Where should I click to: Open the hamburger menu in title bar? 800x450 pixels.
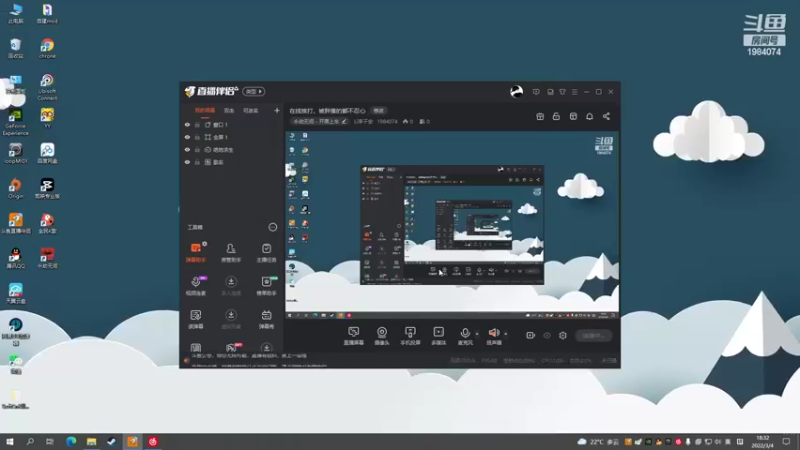574,92
